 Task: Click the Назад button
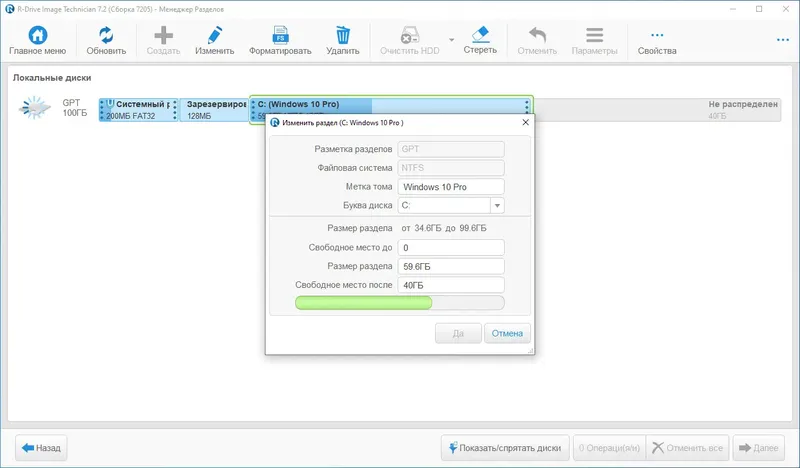(x=41, y=448)
